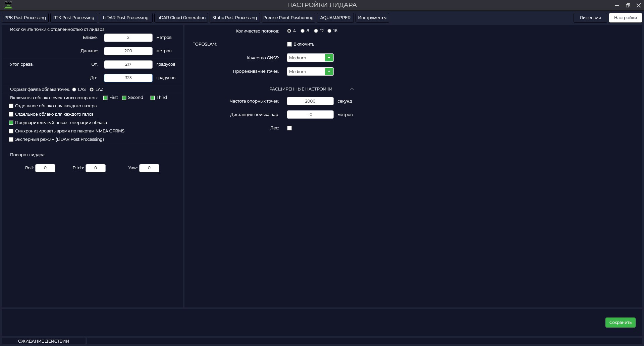Click the Yaw rotation field
The height and width of the screenshot is (346, 644).
pyautogui.click(x=149, y=168)
